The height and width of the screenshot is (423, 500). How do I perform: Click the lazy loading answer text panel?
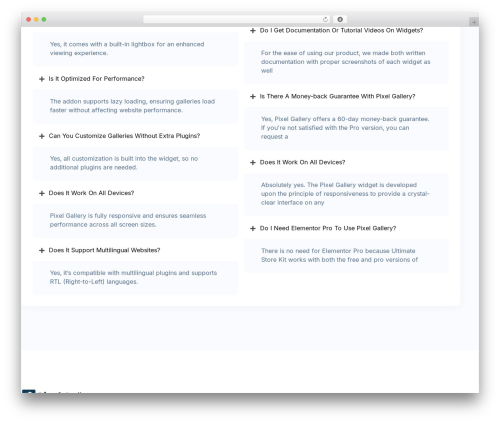[x=135, y=106]
